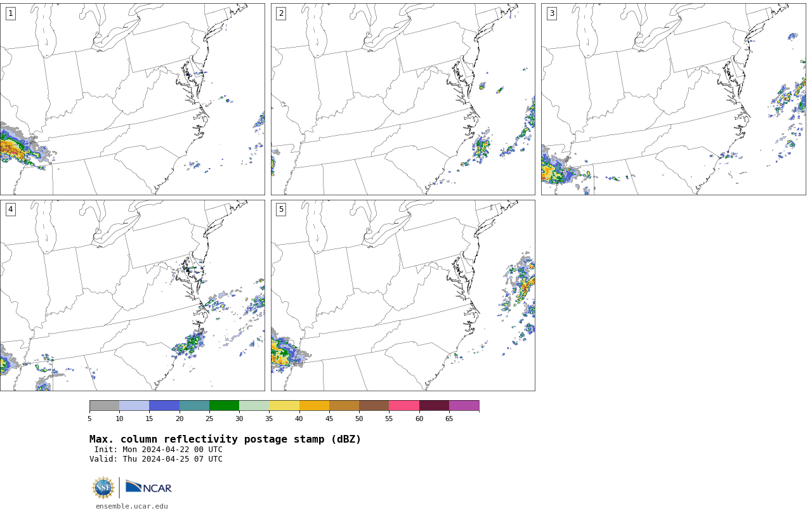812x513 pixels.
Task: Click the pink 55-60 dBZ swatch
Action: click(x=404, y=406)
